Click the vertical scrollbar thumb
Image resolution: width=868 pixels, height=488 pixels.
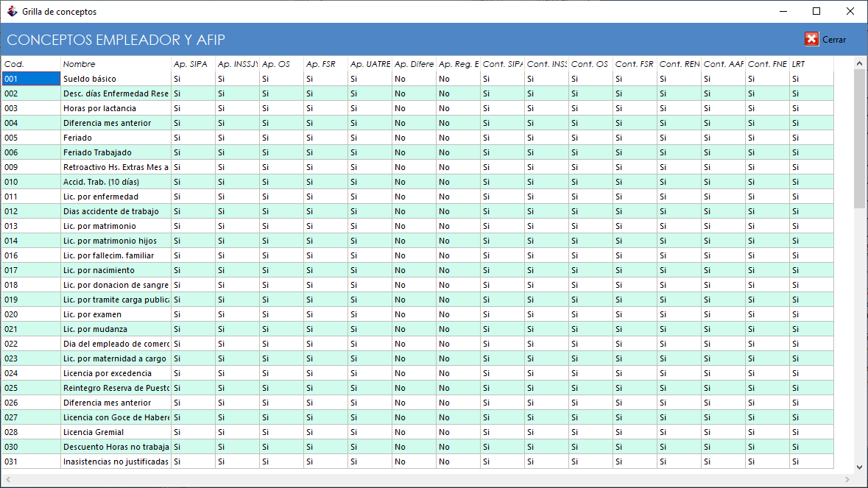point(859,138)
